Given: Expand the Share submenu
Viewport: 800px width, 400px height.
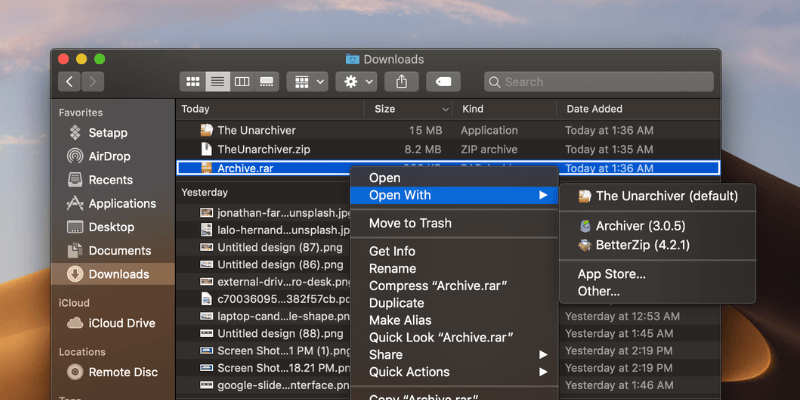Looking at the screenshot, I should click(x=454, y=355).
